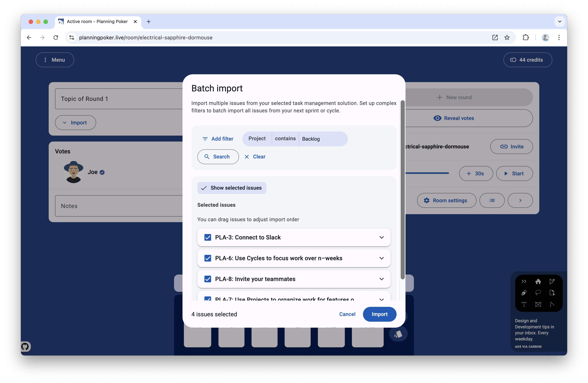The image size is (588, 383).
Task: Open the Chrome three-dot menu
Action: [x=559, y=38]
